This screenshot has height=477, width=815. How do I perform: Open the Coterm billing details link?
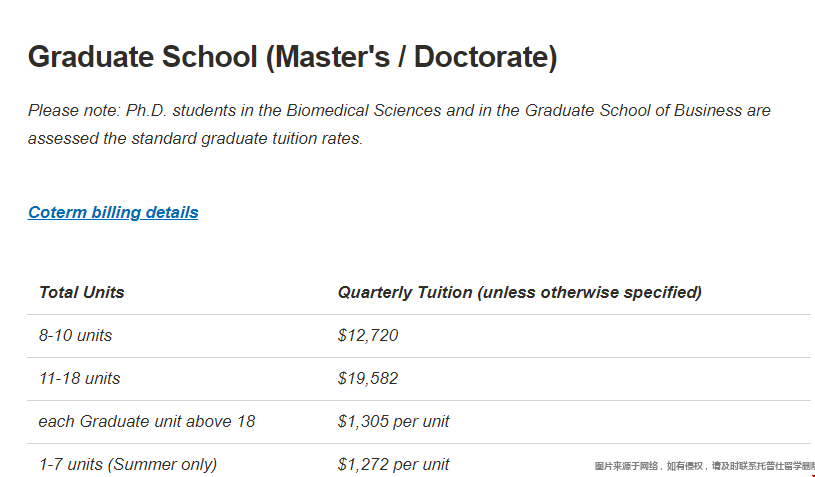tap(113, 213)
